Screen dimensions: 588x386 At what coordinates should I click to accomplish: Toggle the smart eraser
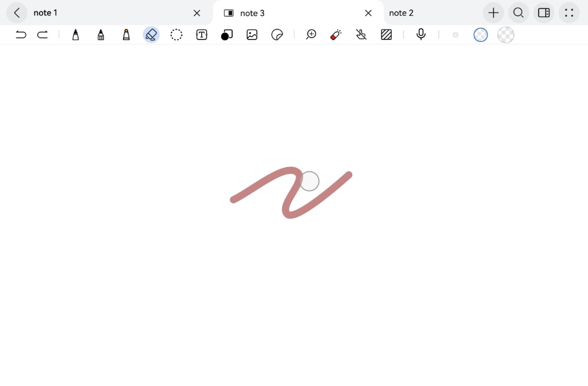(336, 35)
